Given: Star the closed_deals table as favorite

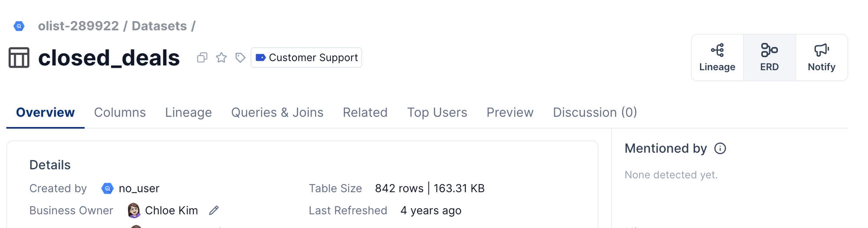Looking at the screenshot, I should point(221,58).
